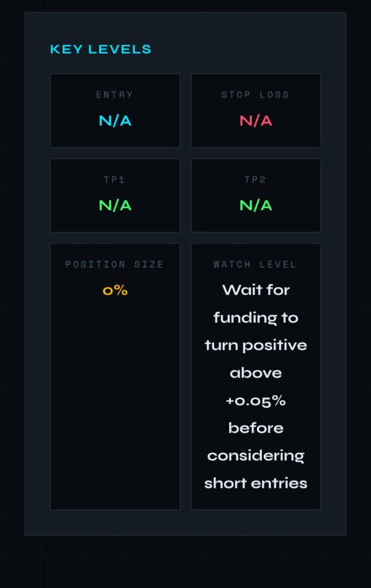The image size is (371, 588).
Task: Click the word "considering" in watch level
Action: click(x=256, y=456)
